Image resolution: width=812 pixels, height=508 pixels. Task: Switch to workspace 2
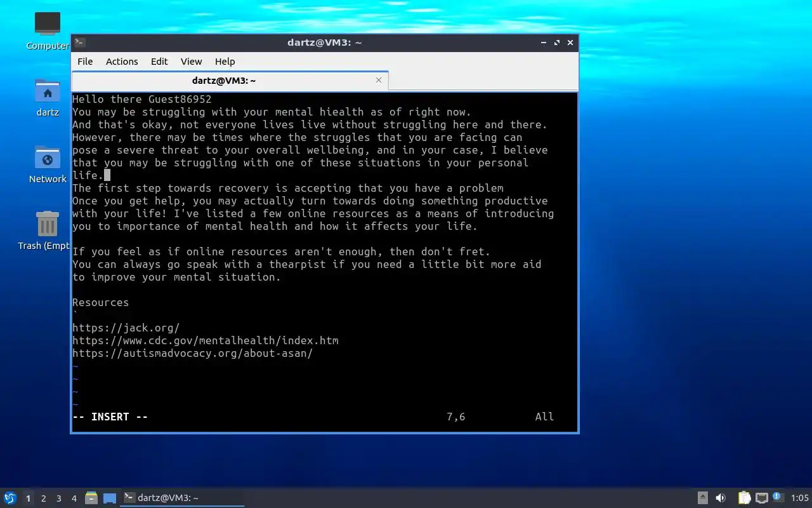[43, 498]
